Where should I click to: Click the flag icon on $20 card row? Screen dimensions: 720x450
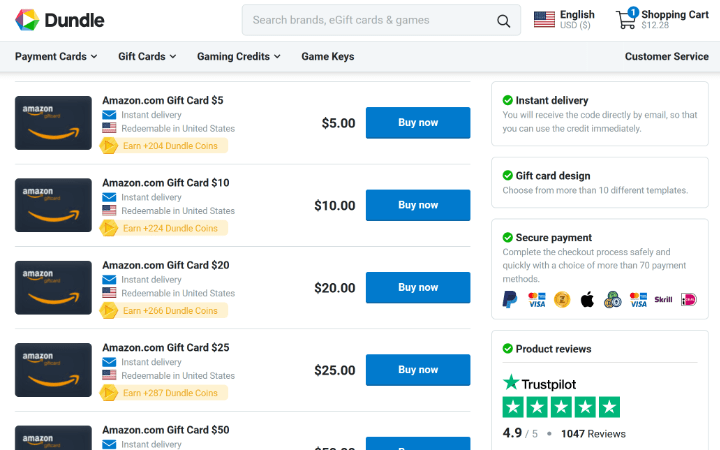click(x=109, y=292)
